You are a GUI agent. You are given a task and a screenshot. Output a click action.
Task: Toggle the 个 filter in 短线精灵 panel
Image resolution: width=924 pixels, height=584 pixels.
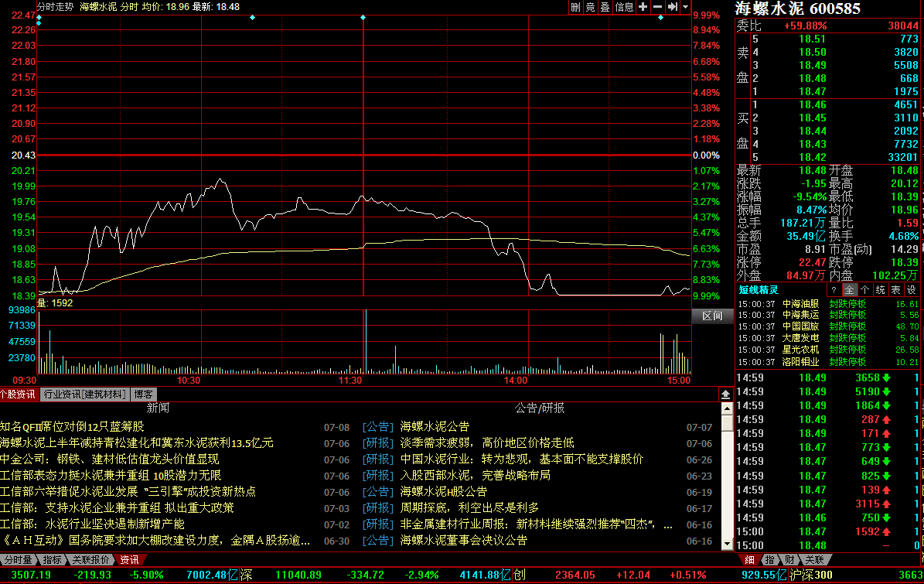click(864, 290)
